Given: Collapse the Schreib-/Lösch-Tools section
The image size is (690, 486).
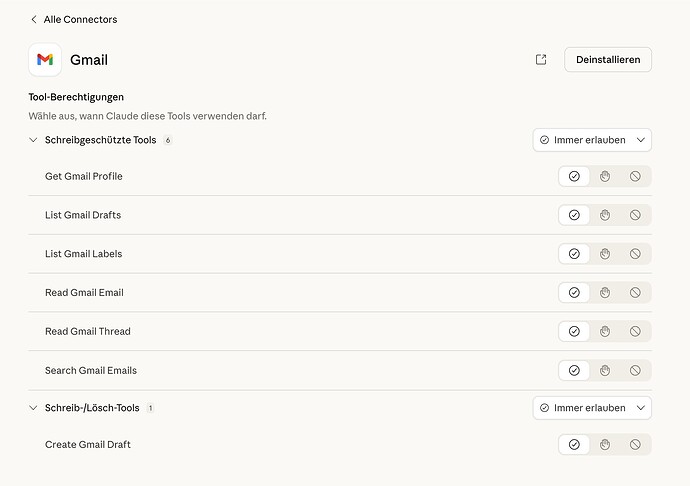Looking at the screenshot, I should (x=33, y=408).
